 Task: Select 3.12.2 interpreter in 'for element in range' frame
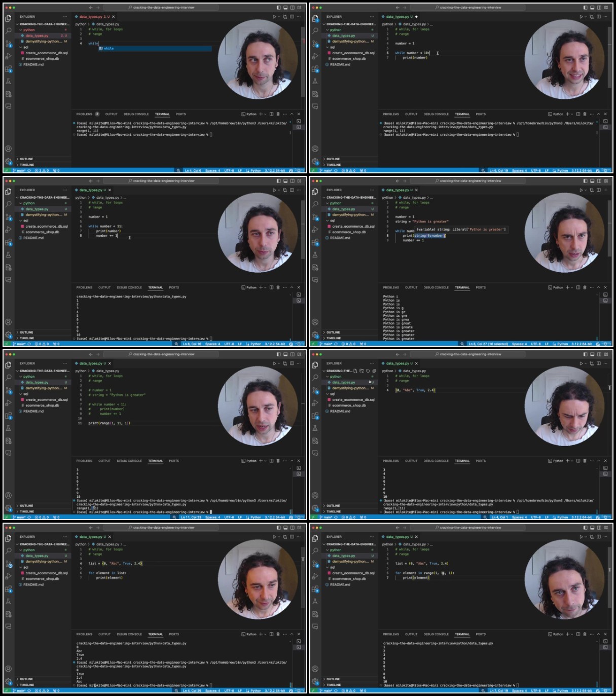(582, 690)
